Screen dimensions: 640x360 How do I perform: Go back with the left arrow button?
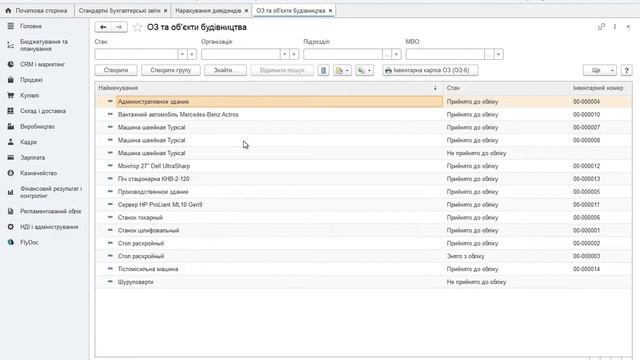click(103, 27)
